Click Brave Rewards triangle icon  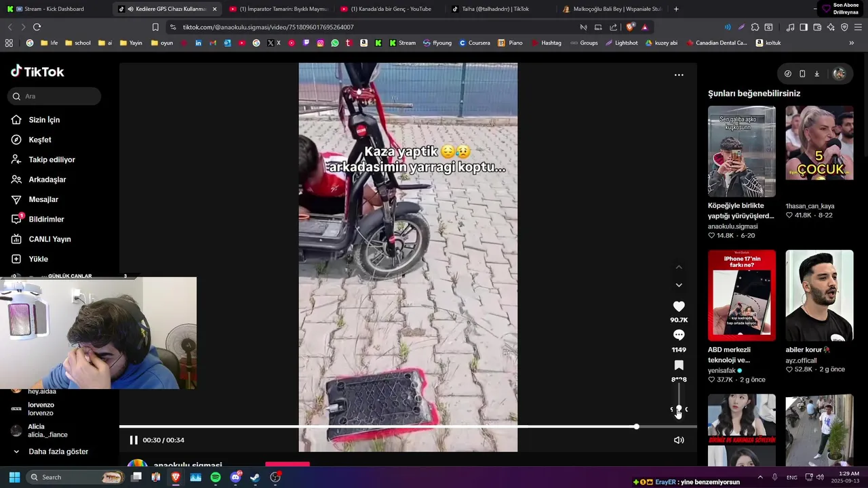tap(644, 27)
